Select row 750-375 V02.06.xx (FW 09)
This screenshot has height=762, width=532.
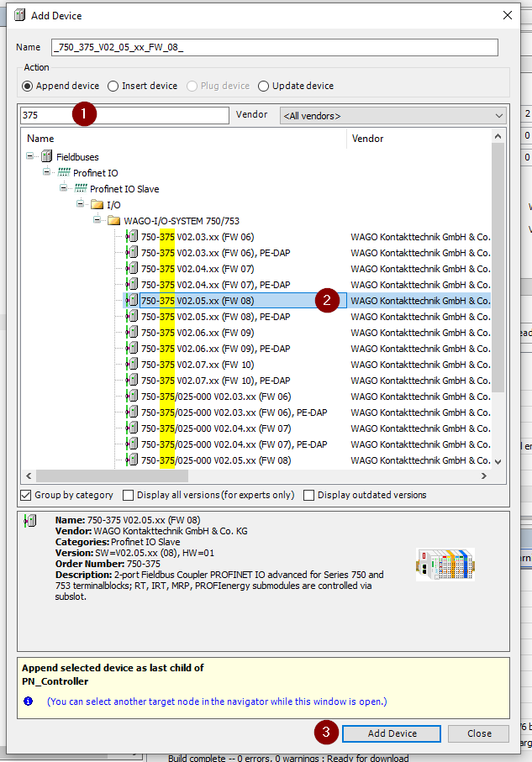pos(198,333)
